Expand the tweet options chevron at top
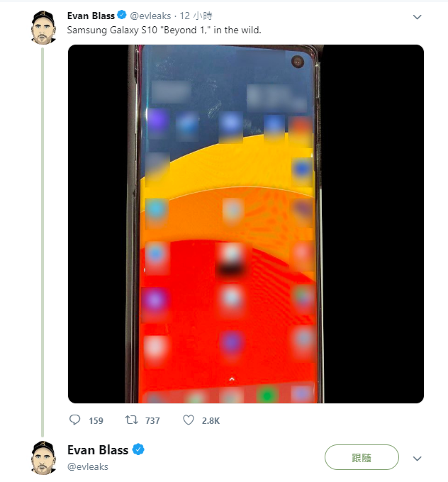 417,17
